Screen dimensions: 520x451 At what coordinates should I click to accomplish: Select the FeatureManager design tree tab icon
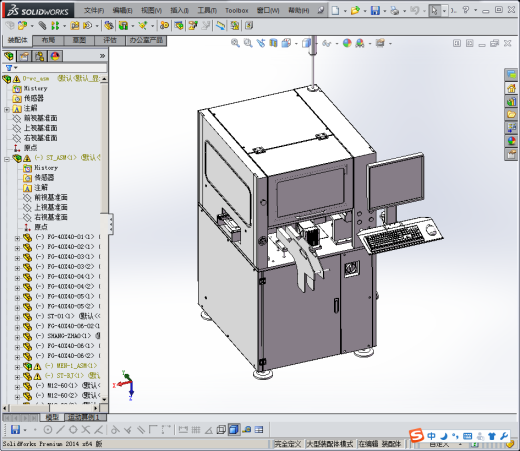click(x=9, y=56)
